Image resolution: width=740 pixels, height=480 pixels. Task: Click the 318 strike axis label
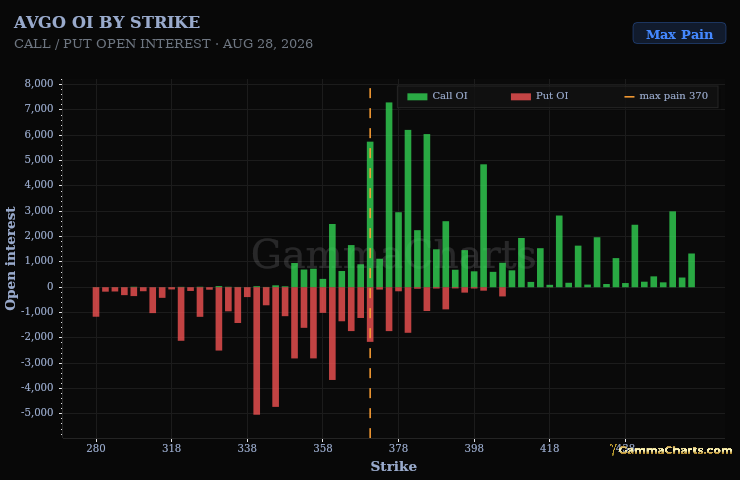(171, 448)
